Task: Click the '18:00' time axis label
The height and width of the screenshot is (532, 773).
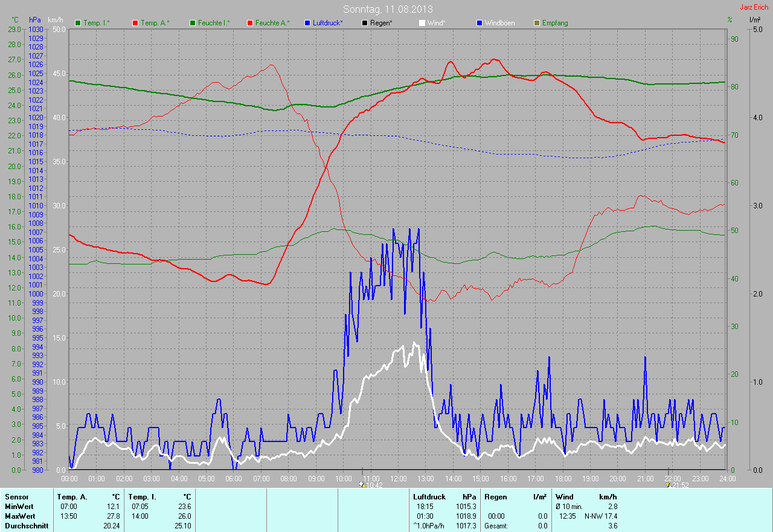Action: [x=563, y=479]
